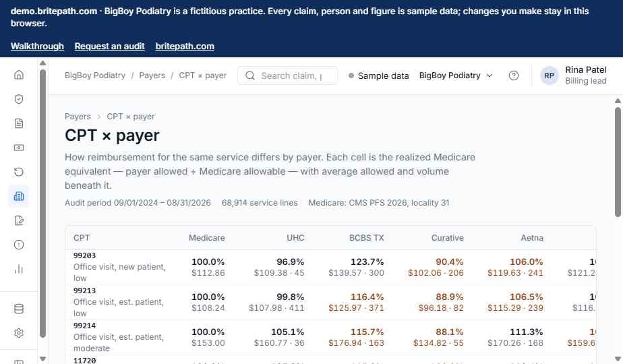Follow the Walkthrough link
The image size is (623, 364).
tap(37, 46)
